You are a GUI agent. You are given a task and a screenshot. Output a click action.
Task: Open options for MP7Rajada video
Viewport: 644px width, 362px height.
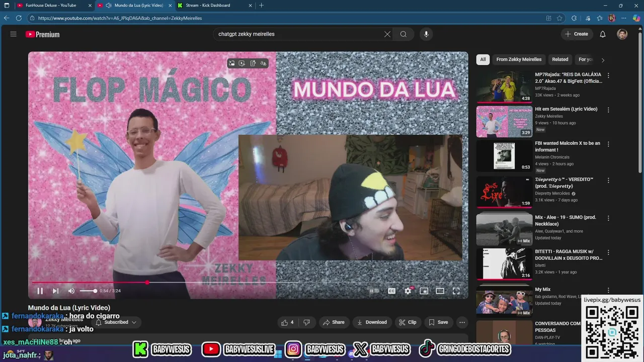(x=608, y=75)
